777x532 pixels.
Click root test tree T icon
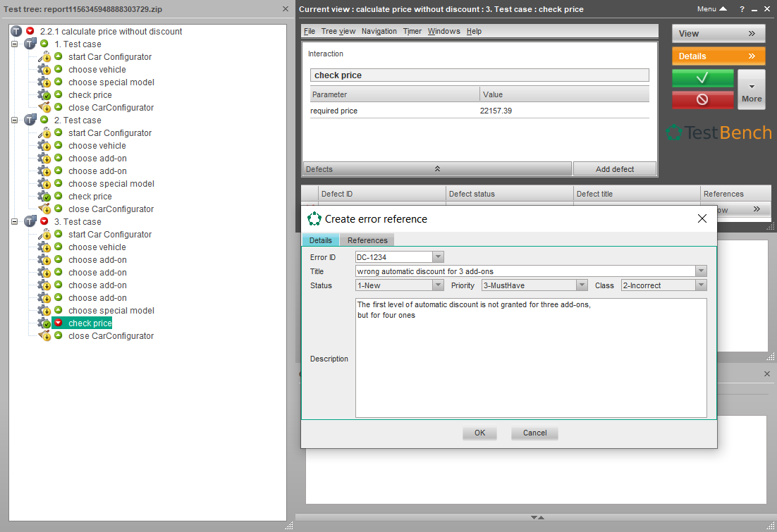pyautogui.click(x=16, y=31)
